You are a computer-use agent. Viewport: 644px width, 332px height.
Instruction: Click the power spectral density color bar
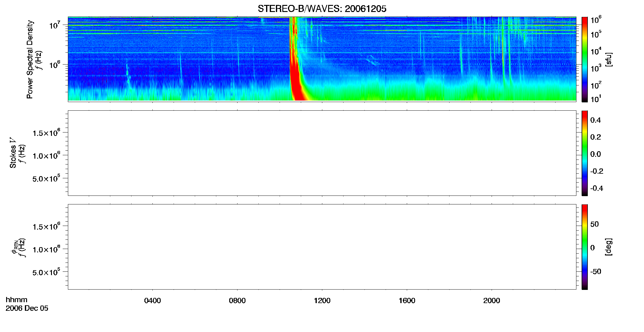click(585, 59)
